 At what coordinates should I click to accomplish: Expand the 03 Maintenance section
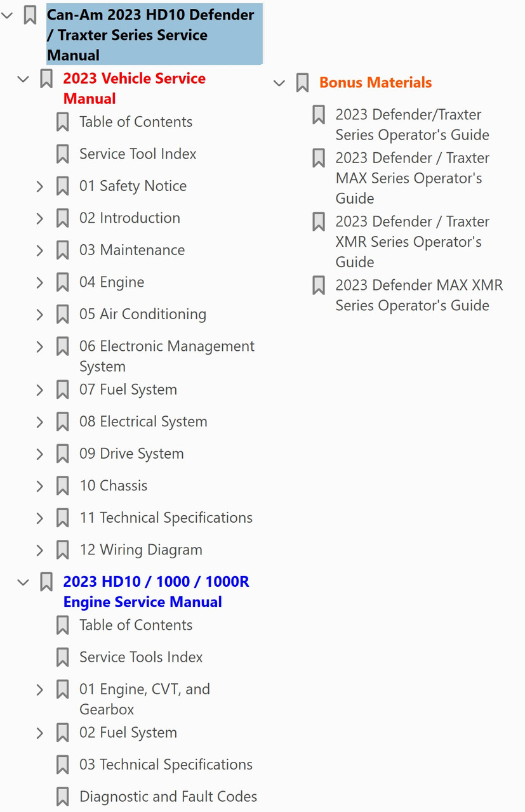click(39, 251)
